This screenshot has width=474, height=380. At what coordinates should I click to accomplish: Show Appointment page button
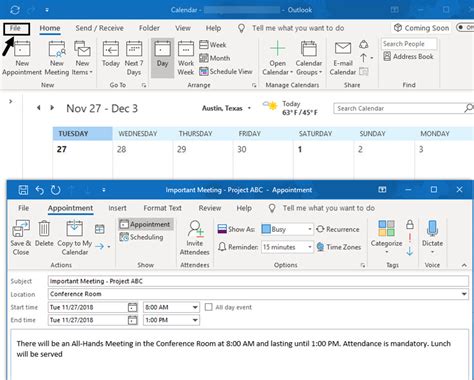(x=146, y=224)
